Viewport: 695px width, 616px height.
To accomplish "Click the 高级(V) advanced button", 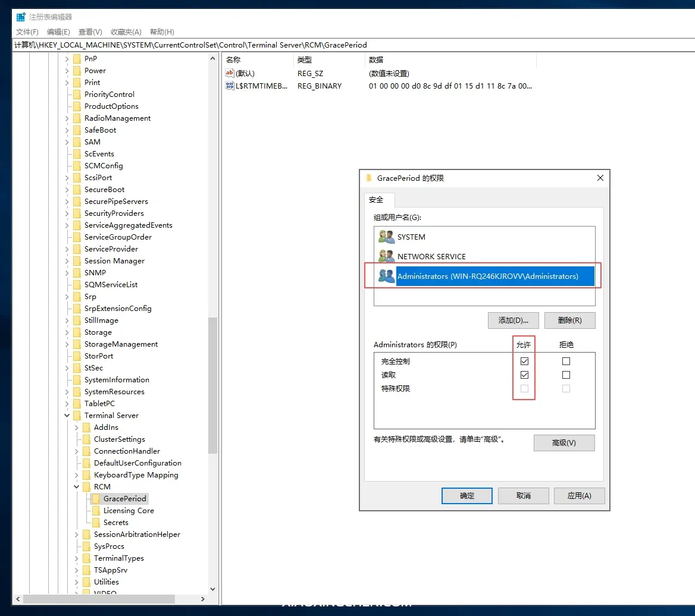I will tap(563, 443).
